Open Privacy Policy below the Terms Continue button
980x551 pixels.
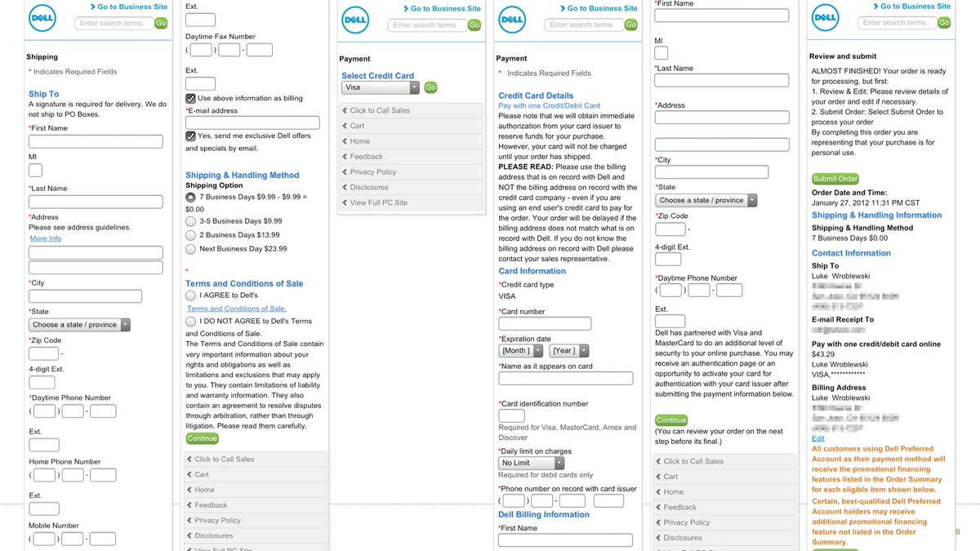[x=256, y=520]
